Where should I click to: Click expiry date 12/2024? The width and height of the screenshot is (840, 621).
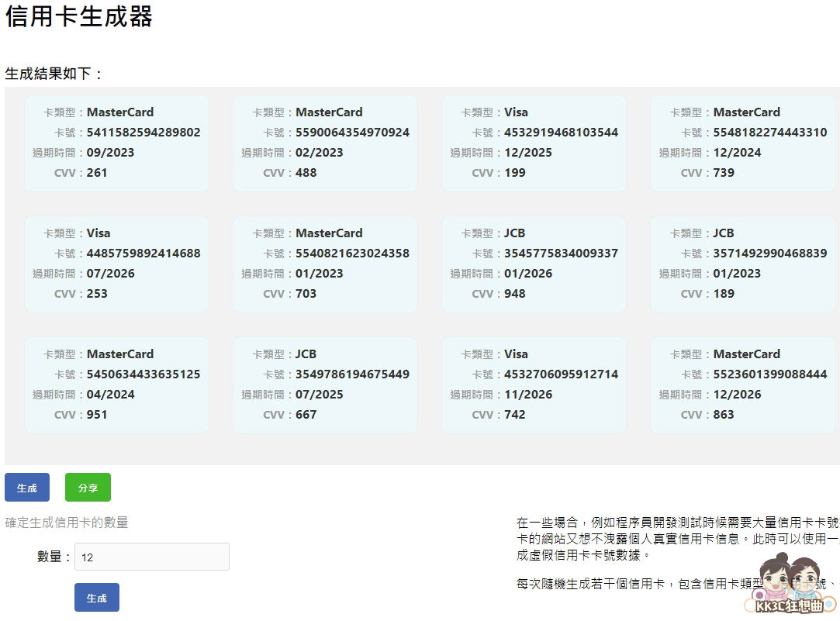pos(737,153)
